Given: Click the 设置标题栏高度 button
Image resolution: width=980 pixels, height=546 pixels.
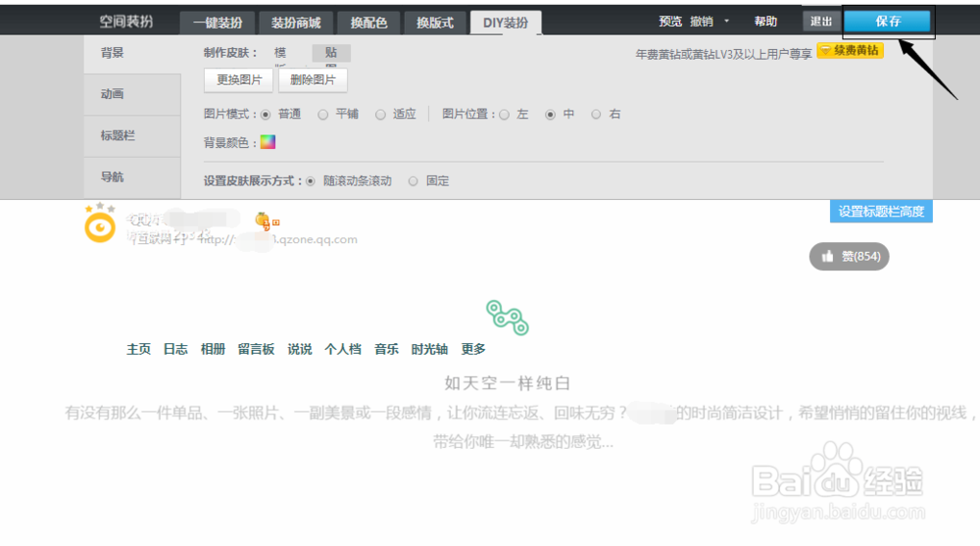Looking at the screenshot, I should (881, 212).
